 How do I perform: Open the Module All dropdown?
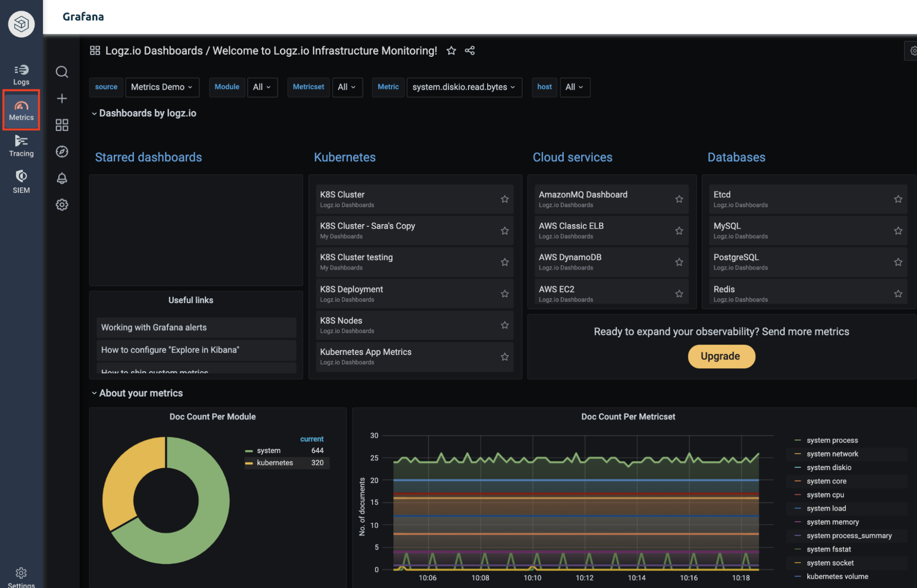(262, 87)
